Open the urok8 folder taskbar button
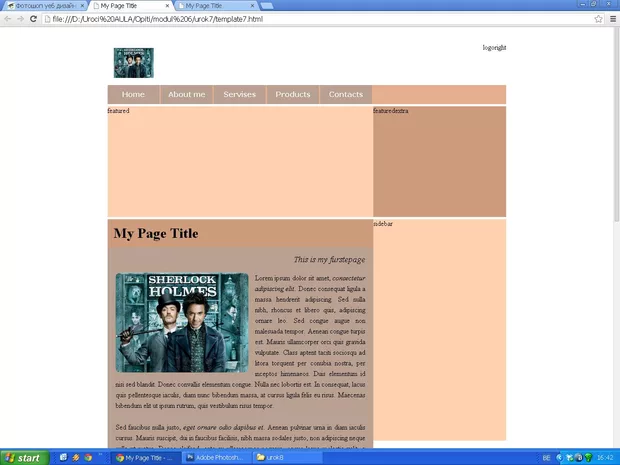 [288, 458]
